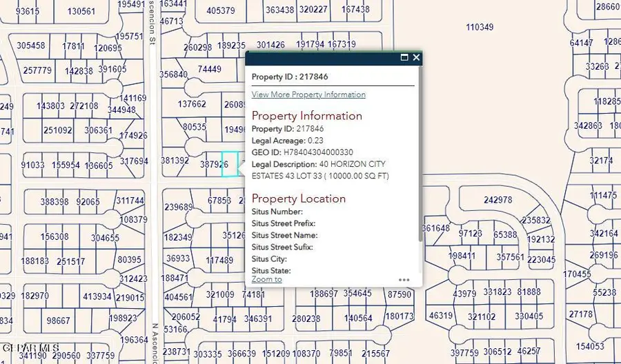The width and height of the screenshot is (621, 364).
Task: Select parcel 381392
Action: tap(175, 160)
